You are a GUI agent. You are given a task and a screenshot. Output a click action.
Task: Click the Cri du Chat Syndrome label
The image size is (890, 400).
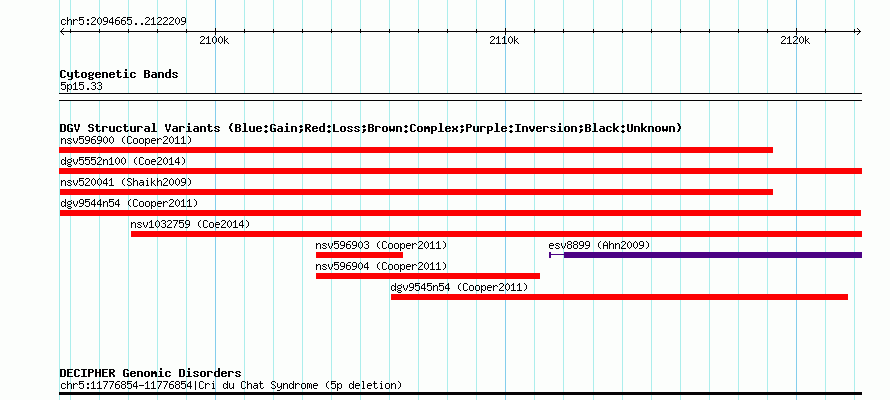click(231, 386)
